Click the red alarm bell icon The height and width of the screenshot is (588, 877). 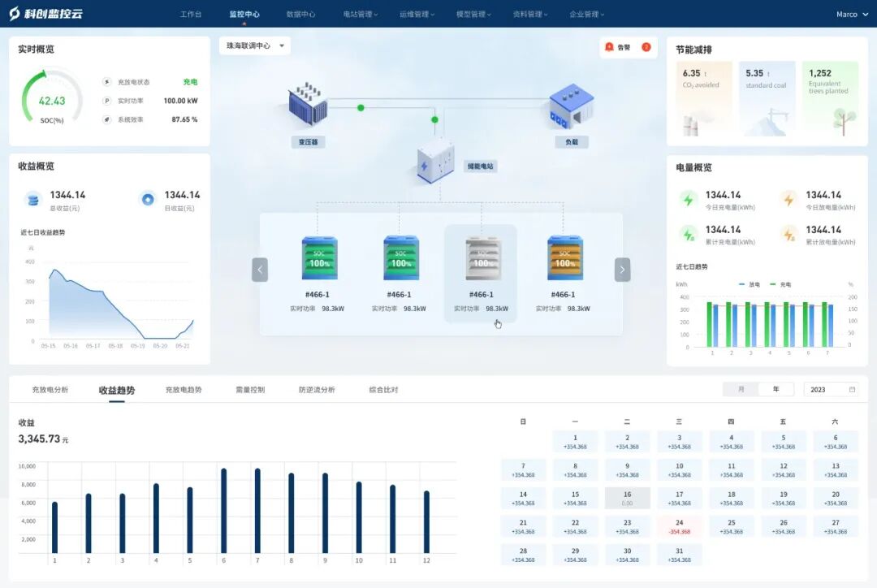[x=610, y=47]
